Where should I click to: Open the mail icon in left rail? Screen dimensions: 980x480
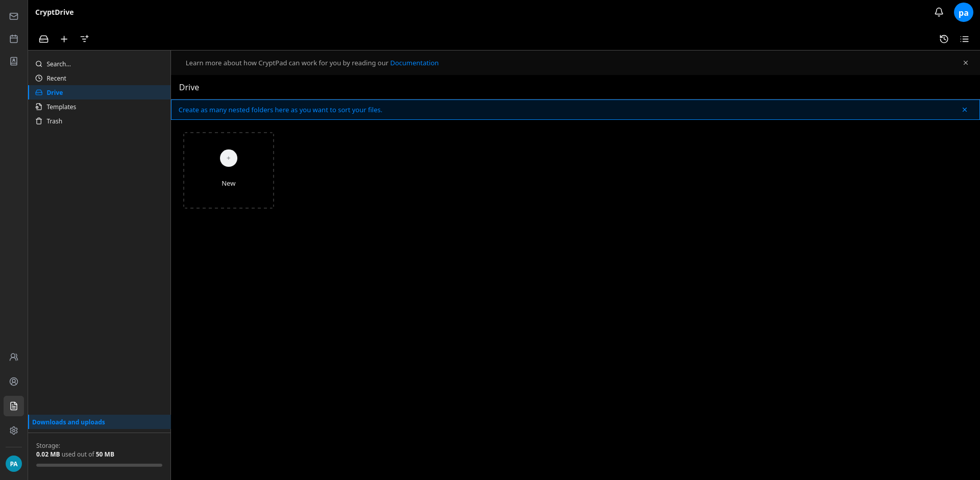tap(14, 16)
